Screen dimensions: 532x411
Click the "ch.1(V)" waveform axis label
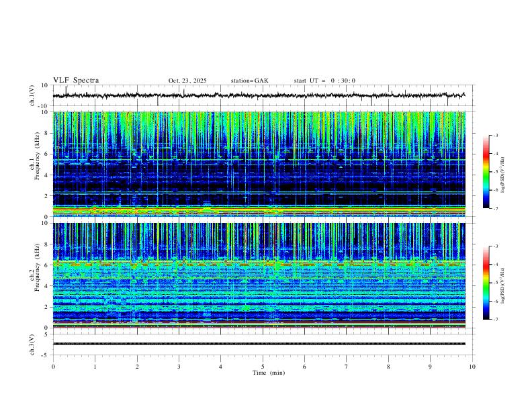click(x=32, y=95)
